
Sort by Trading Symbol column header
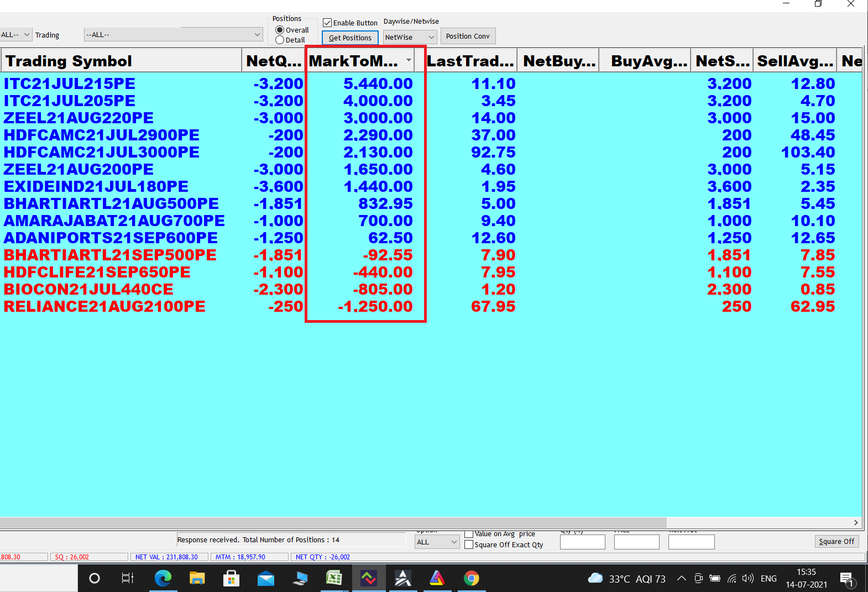(x=121, y=60)
